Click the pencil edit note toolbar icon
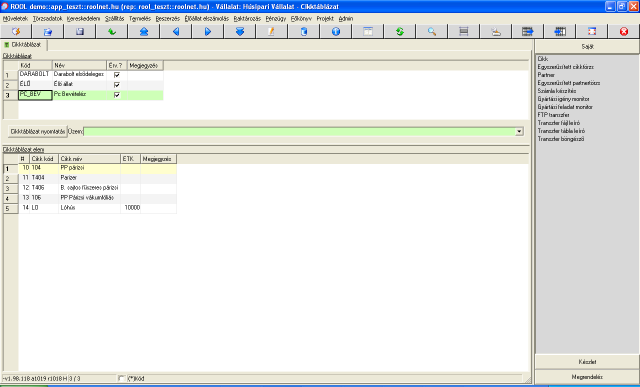This screenshot has width=640, height=387. pyautogui.click(x=272, y=31)
